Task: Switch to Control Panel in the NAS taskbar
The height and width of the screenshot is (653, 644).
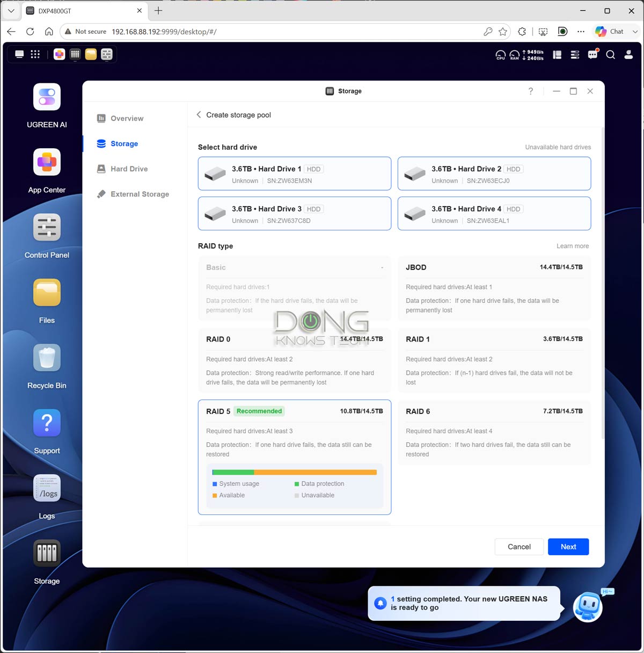Action: (x=107, y=54)
